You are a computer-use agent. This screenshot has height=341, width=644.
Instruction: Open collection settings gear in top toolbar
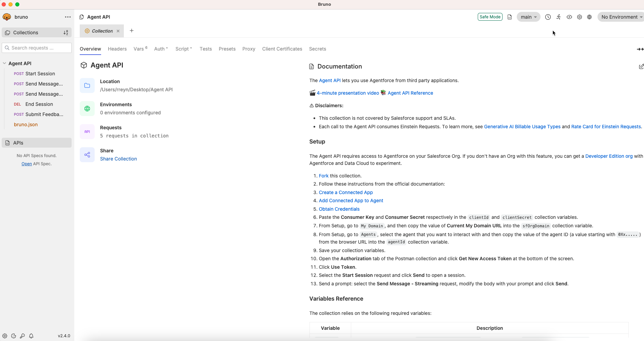580,17
